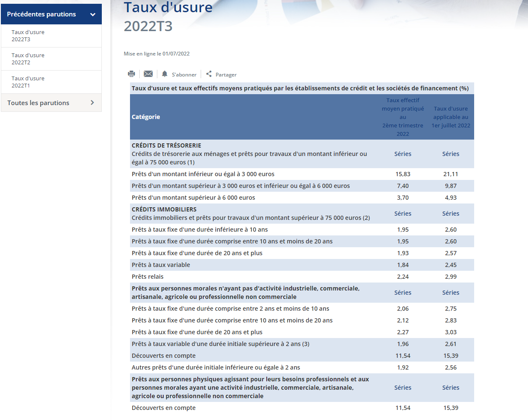
Task: Open Séries link under taux d'usure for Crédits immobiliers
Action: coord(451,214)
